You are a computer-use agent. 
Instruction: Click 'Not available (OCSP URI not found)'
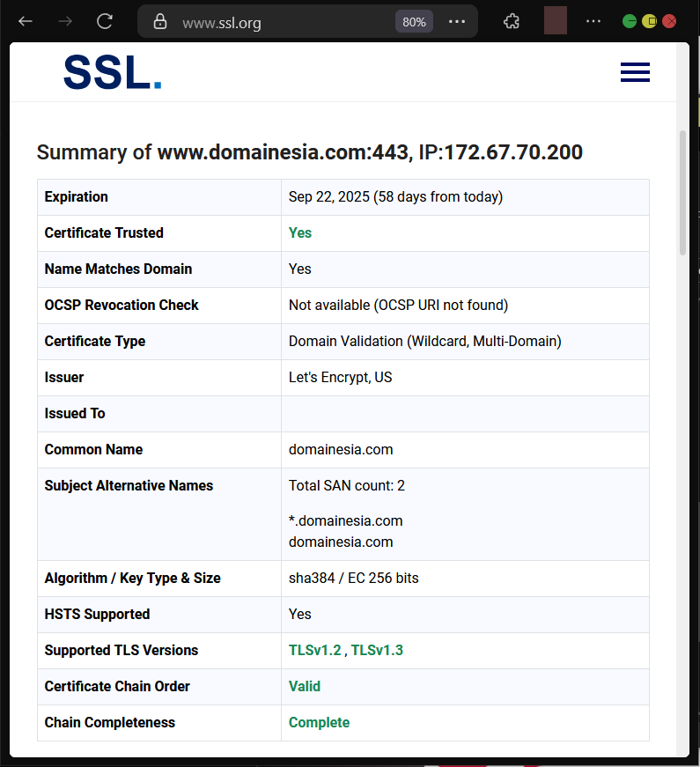point(398,306)
